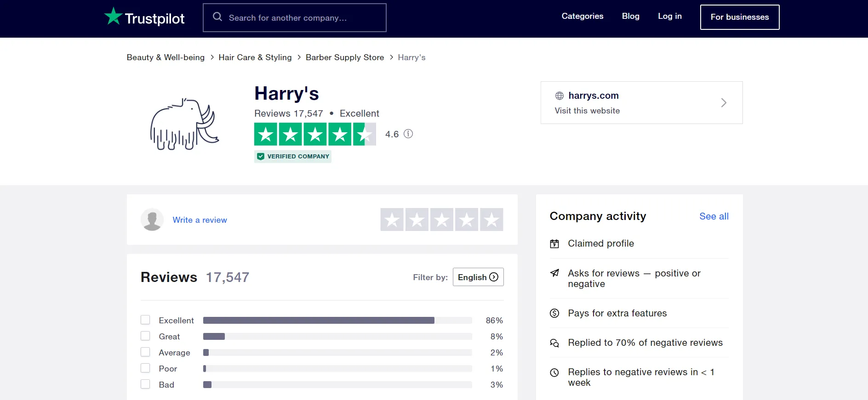The height and width of the screenshot is (400, 868).
Task: Focus the Search for another company field
Action: pyautogui.click(x=295, y=18)
